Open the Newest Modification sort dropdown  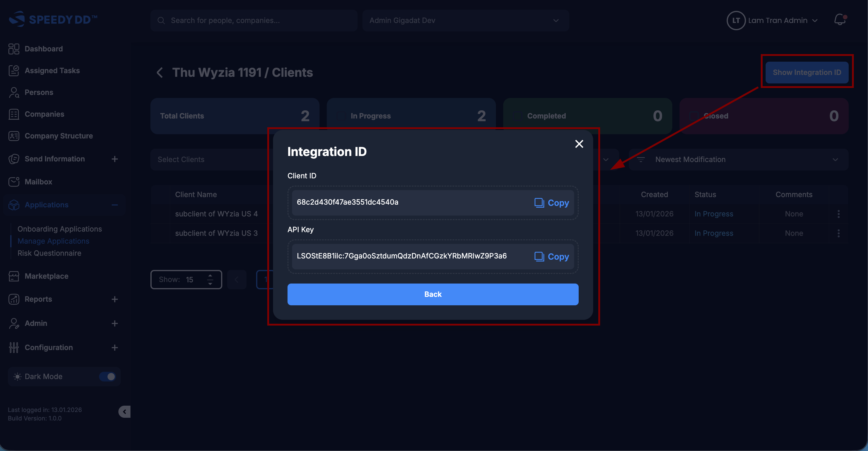(x=738, y=160)
